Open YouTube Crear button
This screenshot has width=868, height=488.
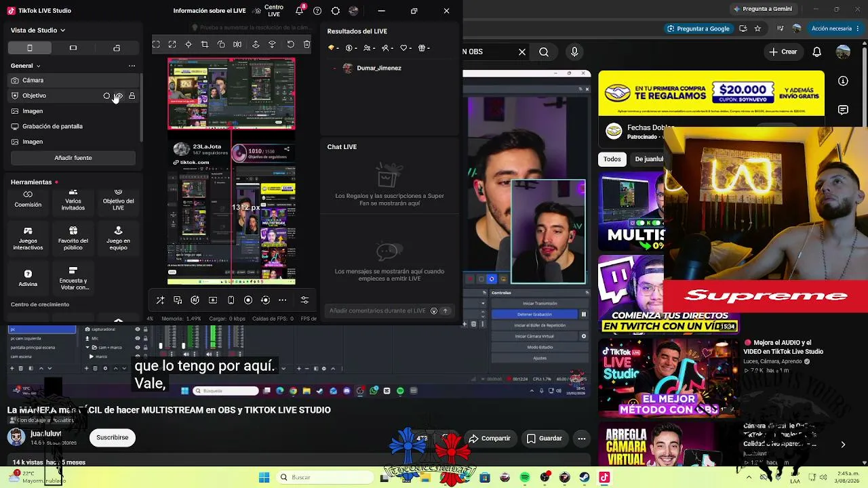click(x=784, y=52)
